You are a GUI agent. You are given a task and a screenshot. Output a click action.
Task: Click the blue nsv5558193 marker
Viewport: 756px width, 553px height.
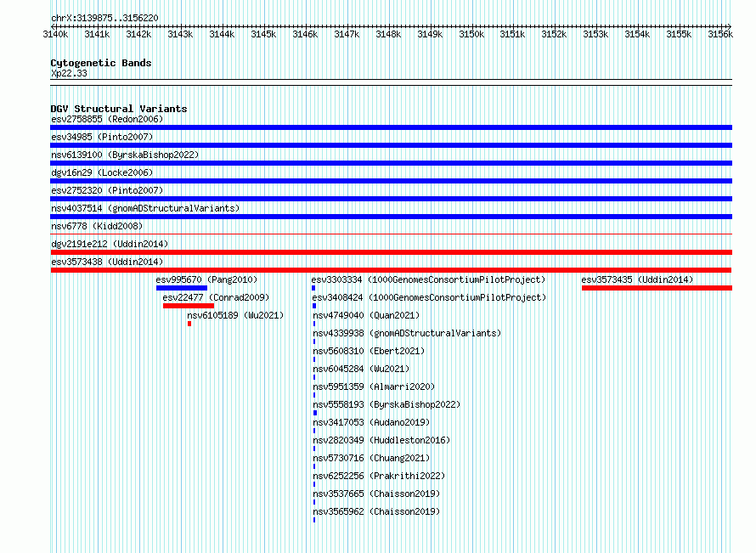[315, 413]
